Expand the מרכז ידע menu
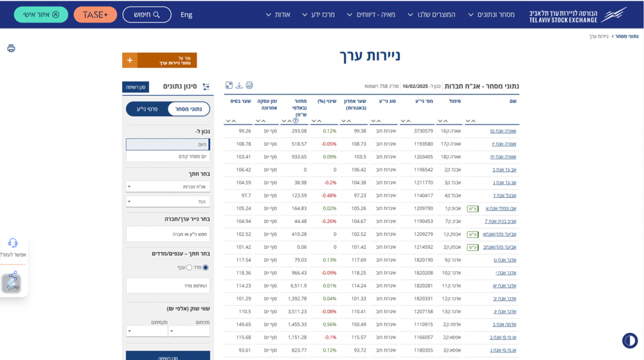Screen dimensions: 644x360 coord(318,15)
